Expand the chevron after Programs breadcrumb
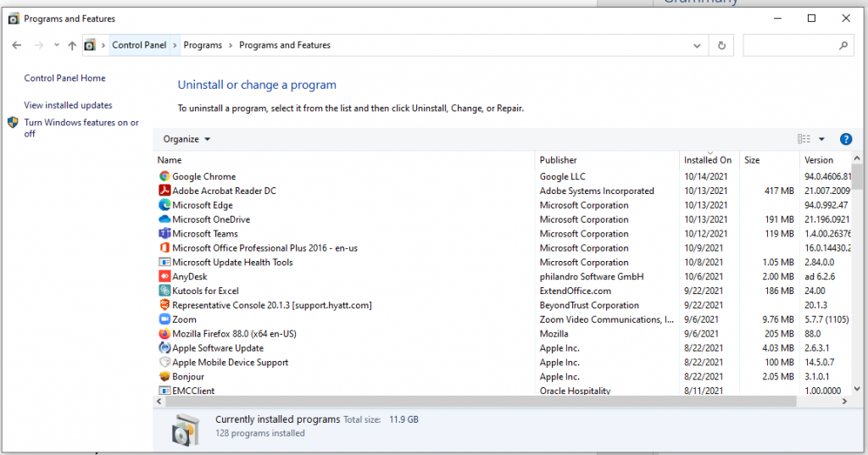The height and width of the screenshot is (455, 868). click(231, 46)
